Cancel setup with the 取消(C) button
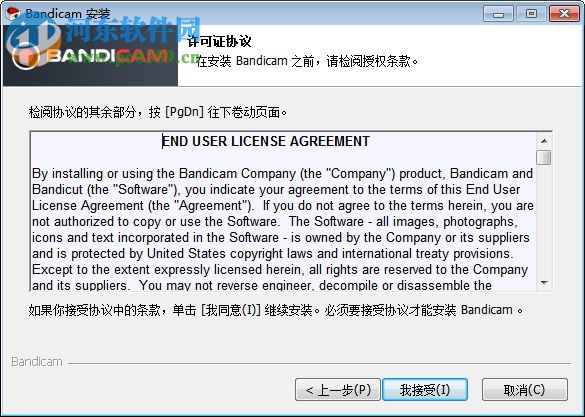 pyautogui.click(x=525, y=390)
